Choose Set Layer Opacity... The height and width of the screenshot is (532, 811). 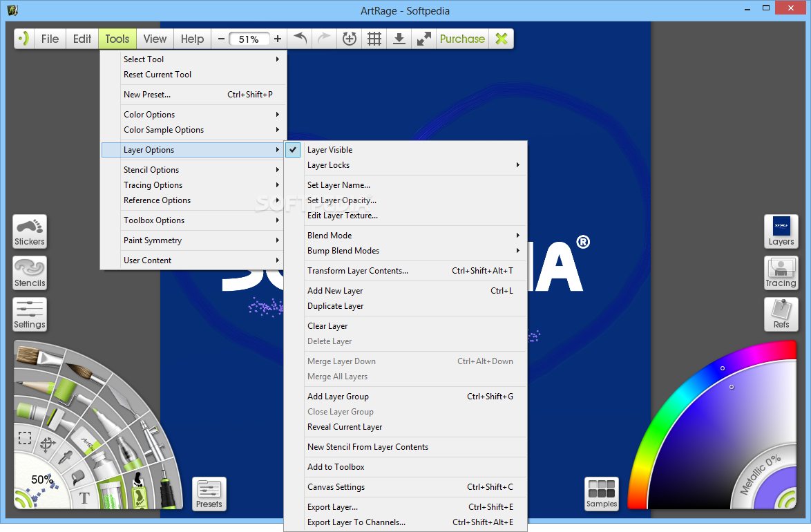point(405,200)
